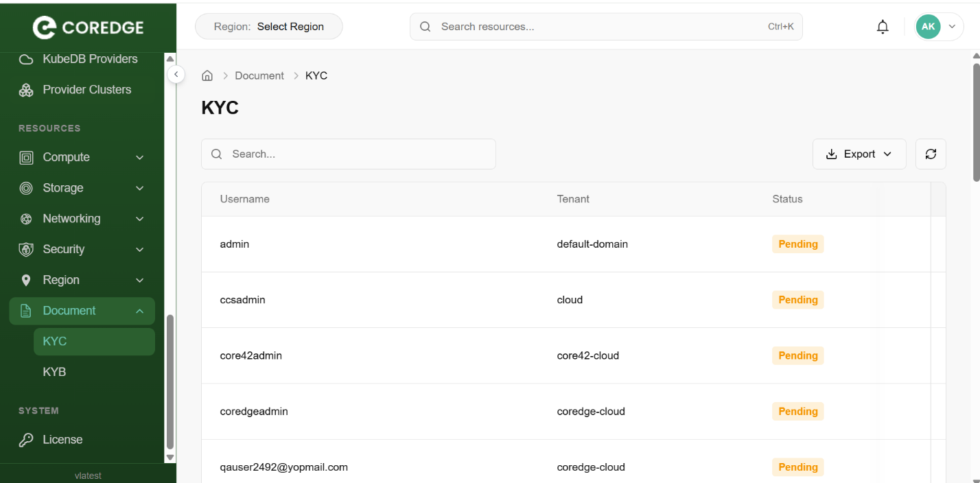The width and height of the screenshot is (980, 483).
Task: Click the notification bell icon
Action: [883, 27]
